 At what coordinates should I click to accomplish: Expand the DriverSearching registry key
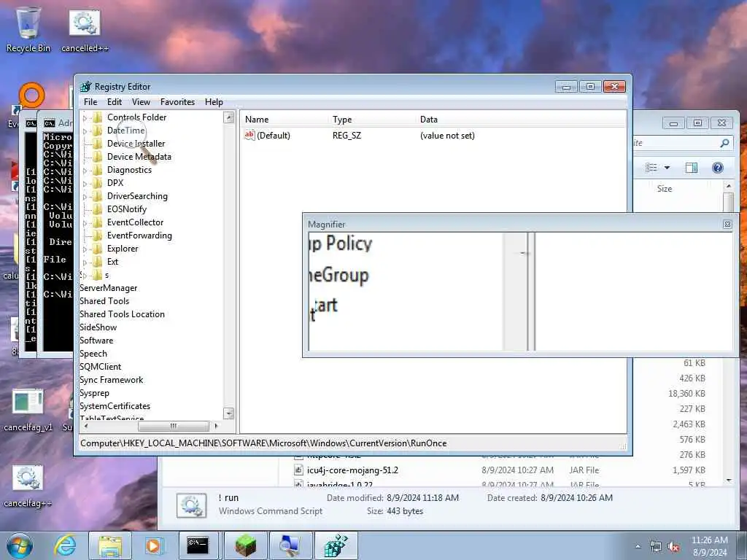pyautogui.click(x=85, y=197)
